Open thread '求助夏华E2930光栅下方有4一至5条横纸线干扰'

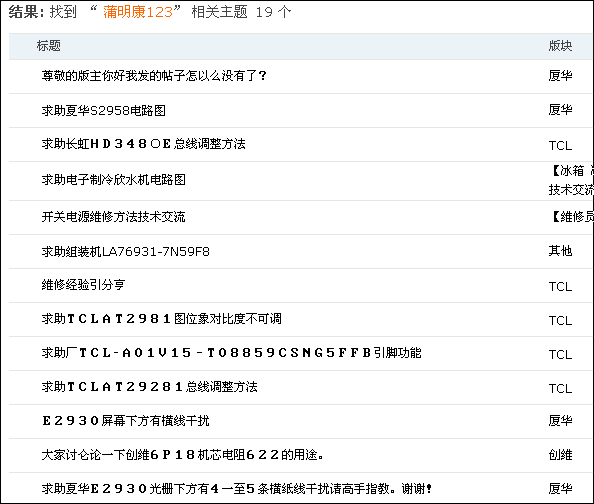click(x=237, y=488)
